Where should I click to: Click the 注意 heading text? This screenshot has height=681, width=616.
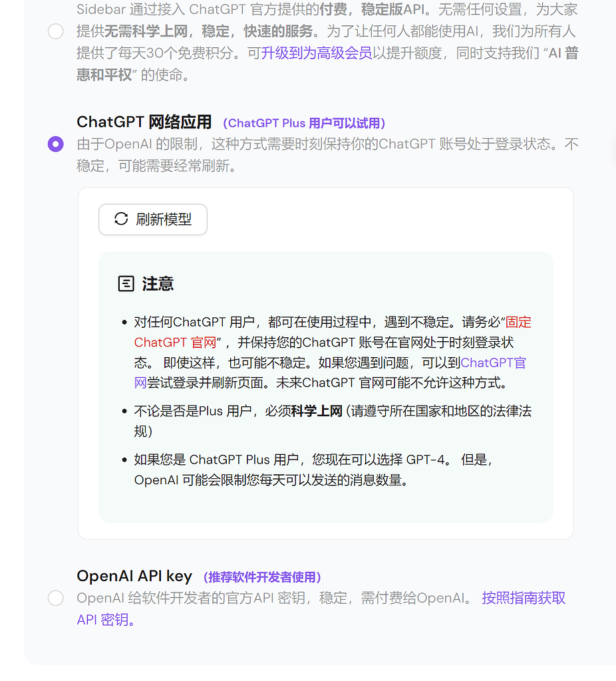tap(158, 283)
